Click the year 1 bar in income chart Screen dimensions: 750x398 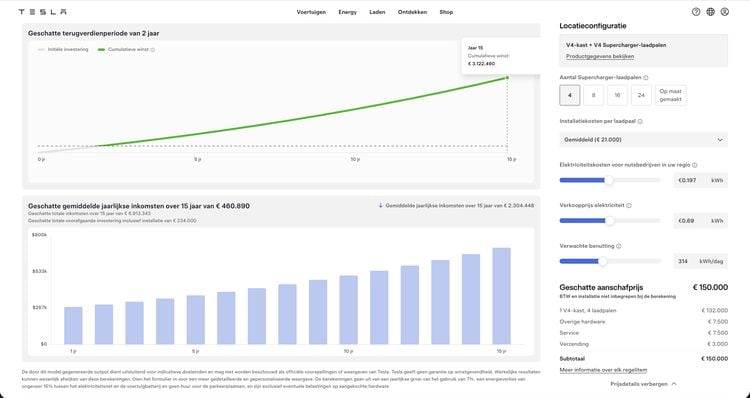pyautogui.click(x=73, y=325)
